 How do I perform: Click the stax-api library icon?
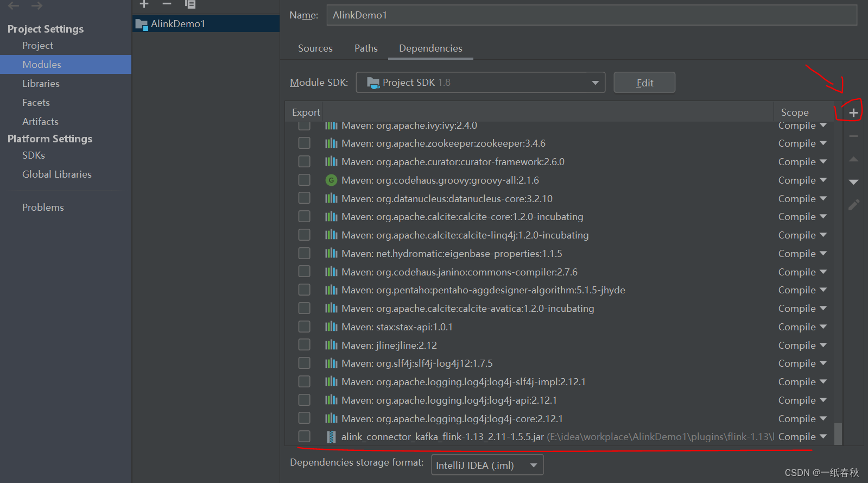click(331, 327)
